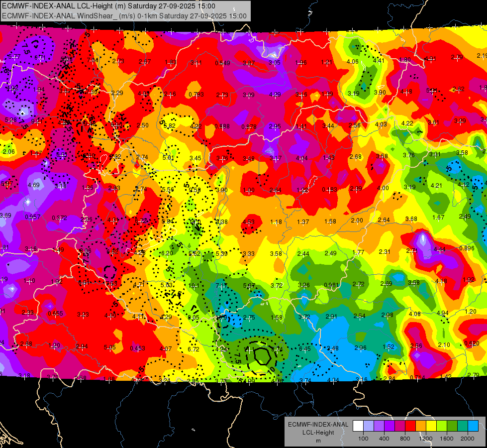Click the legend tick label '100'
This screenshot has width=487, height=448.
(363, 439)
